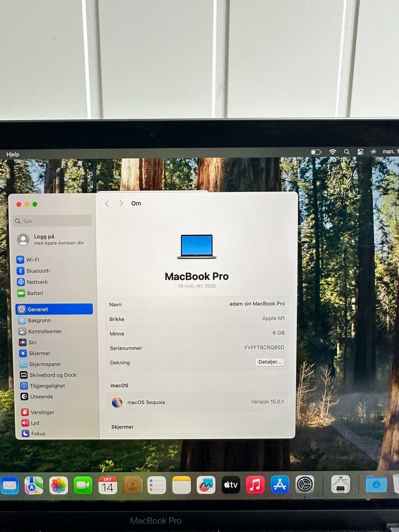The image size is (399, 532).
Task: Click the MacBook Pro illustration
Action: point(197,246)
